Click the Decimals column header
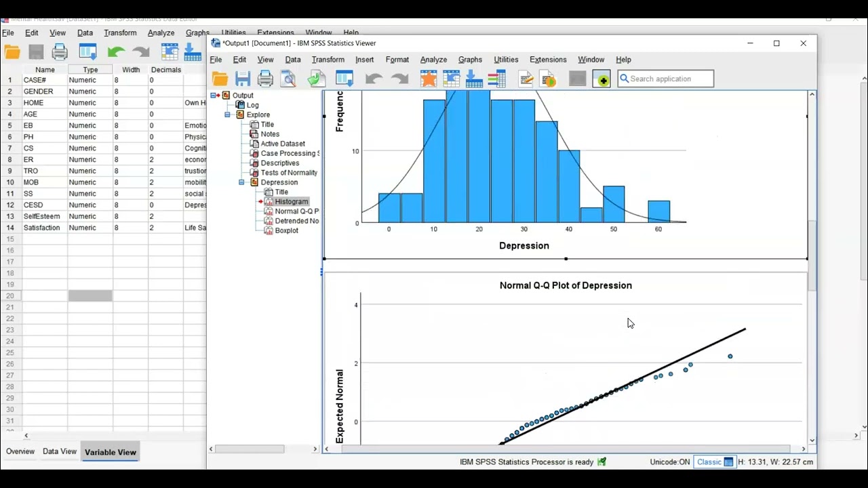The image size is (868, 488). click(165, 70)
